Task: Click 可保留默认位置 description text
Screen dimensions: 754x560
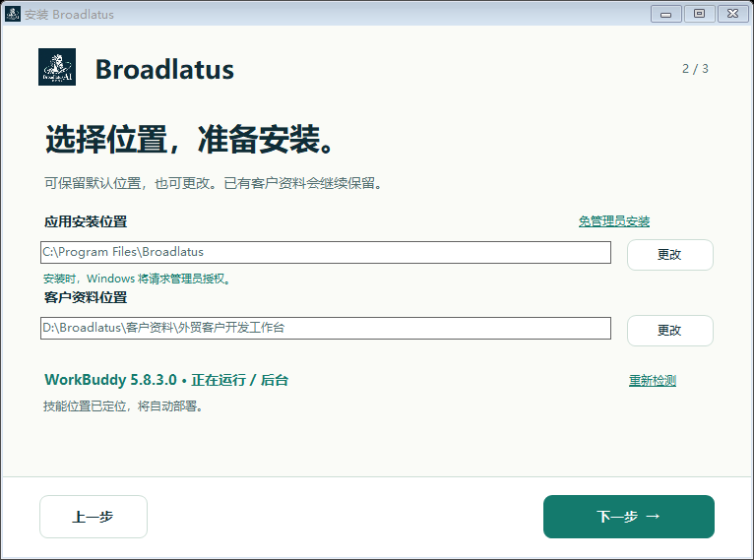Action: click(x=214, y=183)
